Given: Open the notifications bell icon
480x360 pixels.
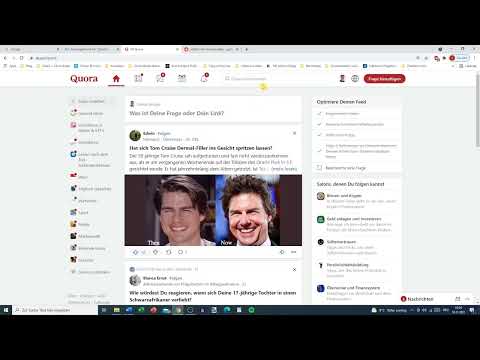Looking at the screenshot, I should [x=204, y=78].
